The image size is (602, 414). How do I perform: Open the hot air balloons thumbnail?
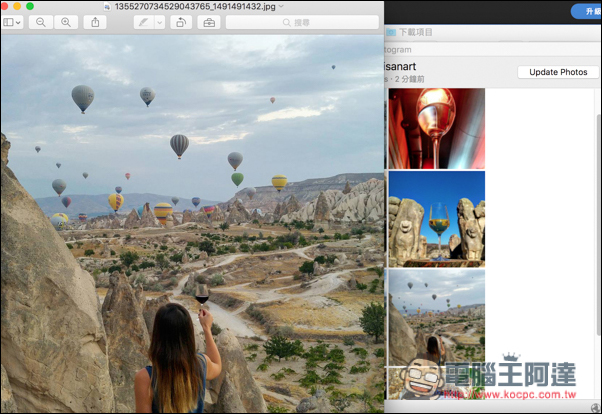[436, 315]
